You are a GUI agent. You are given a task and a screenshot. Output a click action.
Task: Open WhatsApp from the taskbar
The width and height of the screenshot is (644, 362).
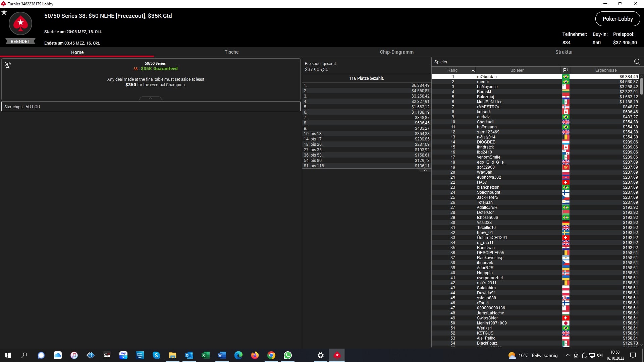pos(288,355)
